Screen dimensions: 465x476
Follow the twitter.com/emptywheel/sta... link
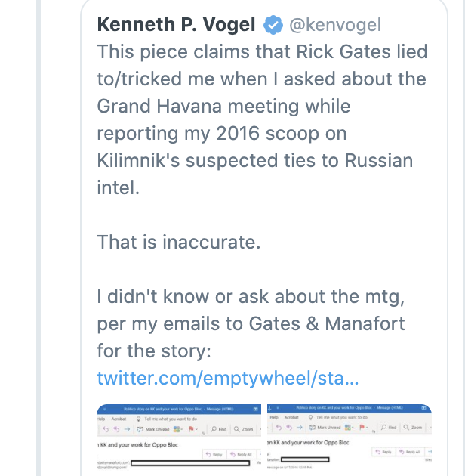(x=228, y=378)
